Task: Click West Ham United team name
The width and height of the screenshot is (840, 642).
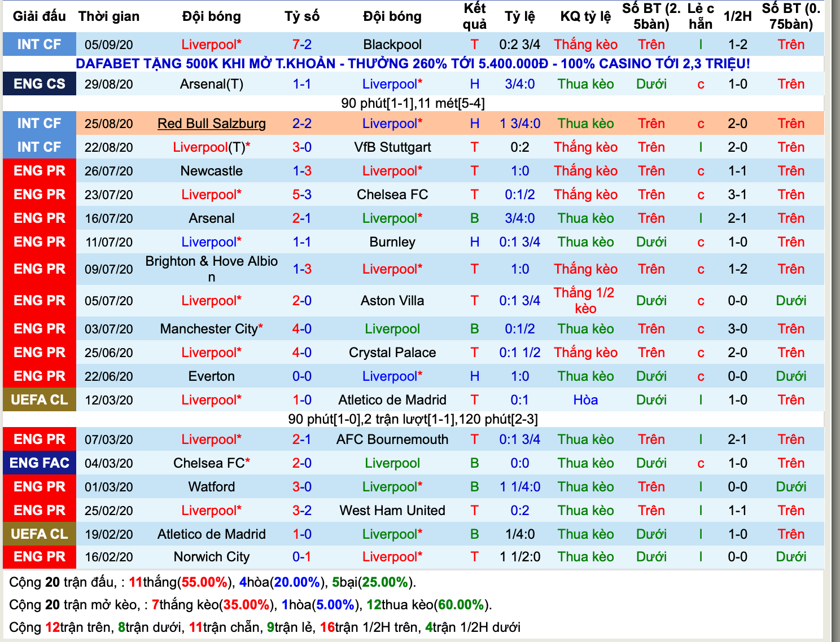Action: (392, 511)
